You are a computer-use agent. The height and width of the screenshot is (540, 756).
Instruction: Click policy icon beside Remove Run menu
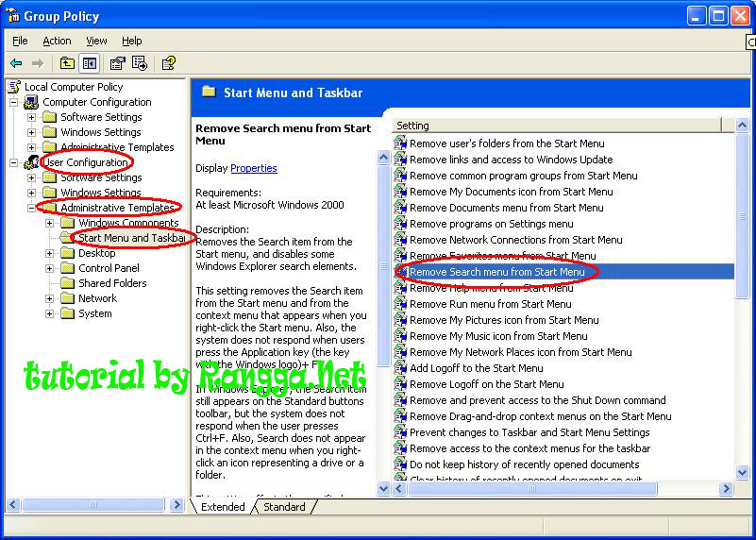coord(401,304)
